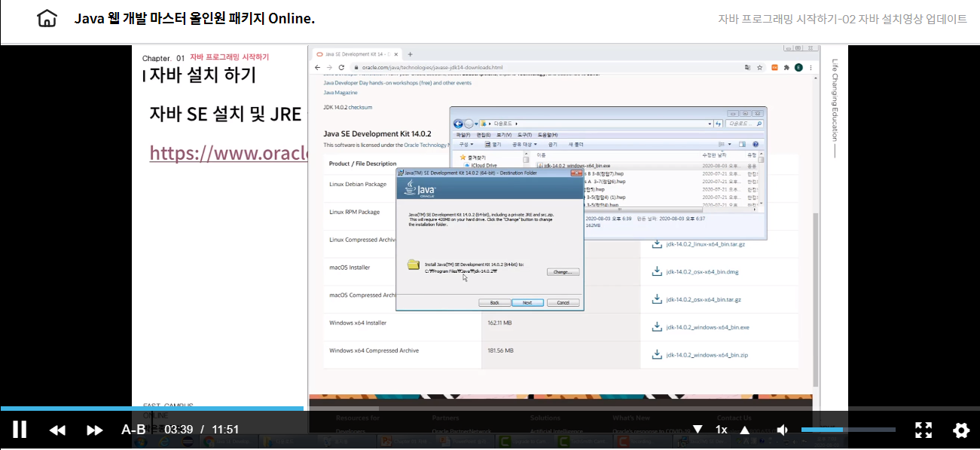
Task: Open a new Chrome tab with plus
Action: click(x=410, y=54)
